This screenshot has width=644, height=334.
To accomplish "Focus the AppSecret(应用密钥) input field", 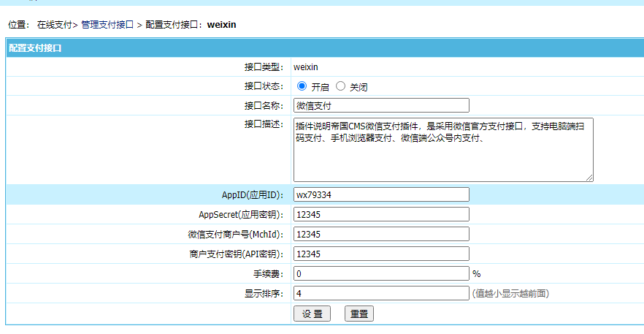I will point(380,214).
